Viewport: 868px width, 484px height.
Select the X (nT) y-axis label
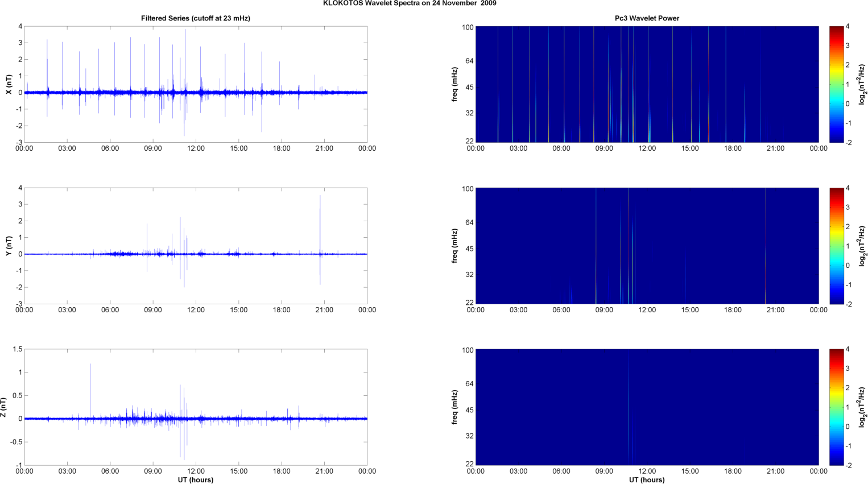point(9,84)
